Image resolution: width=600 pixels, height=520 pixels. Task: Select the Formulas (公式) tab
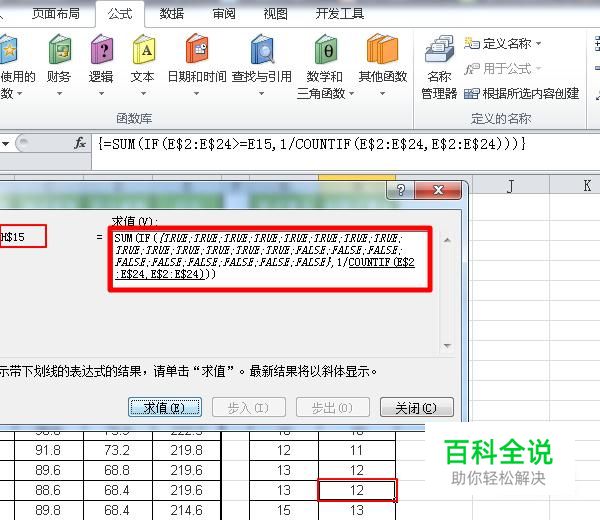[x=120, y=14]
